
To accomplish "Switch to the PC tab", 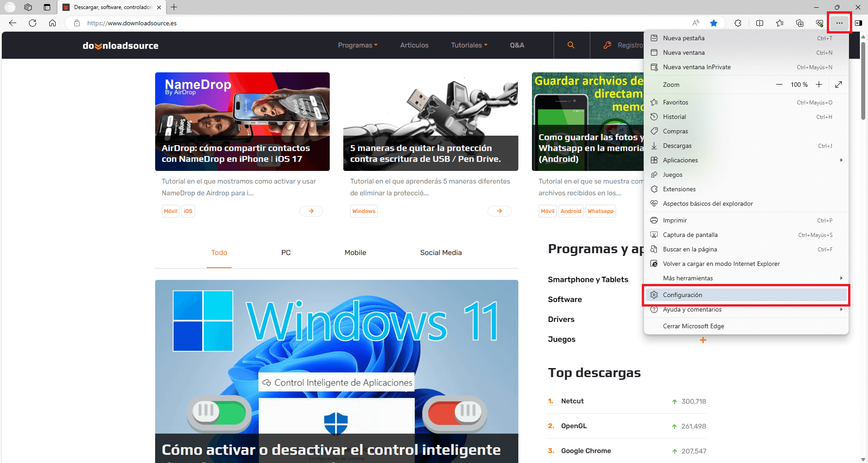I will pos(286,253).
